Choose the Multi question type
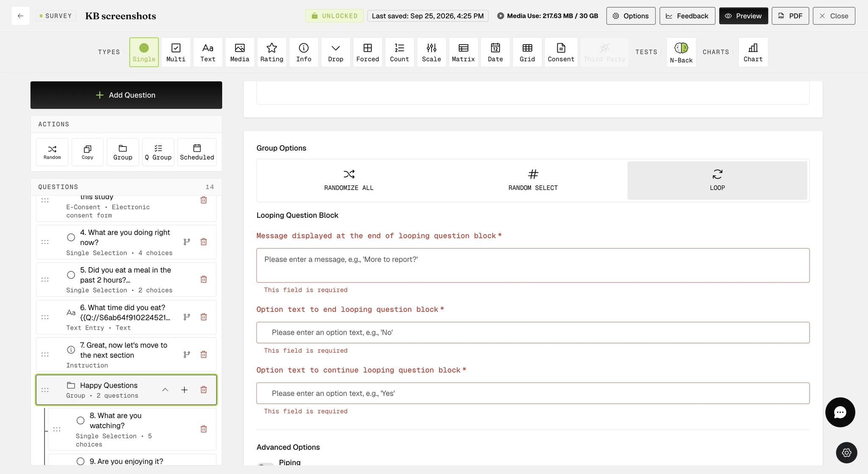This screenshot has height=474, width=868. point(176,52)
